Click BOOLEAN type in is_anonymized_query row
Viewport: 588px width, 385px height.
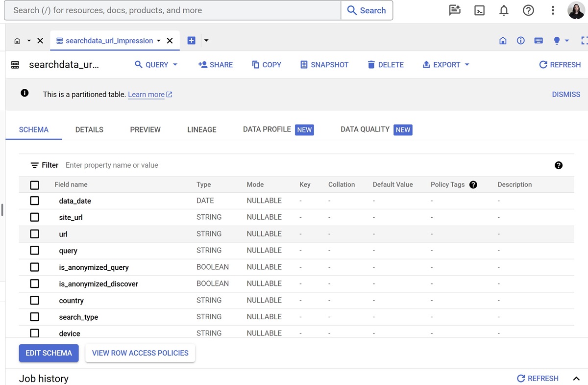213,267
